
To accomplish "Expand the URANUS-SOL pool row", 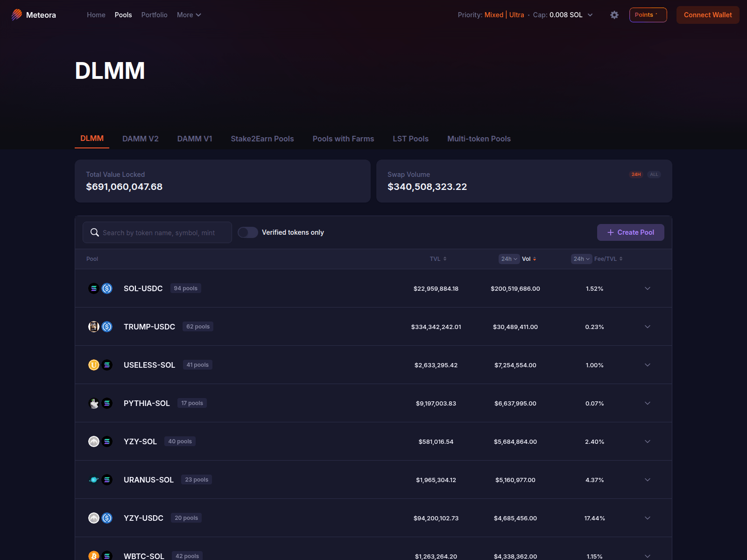I will pos(648,480).
